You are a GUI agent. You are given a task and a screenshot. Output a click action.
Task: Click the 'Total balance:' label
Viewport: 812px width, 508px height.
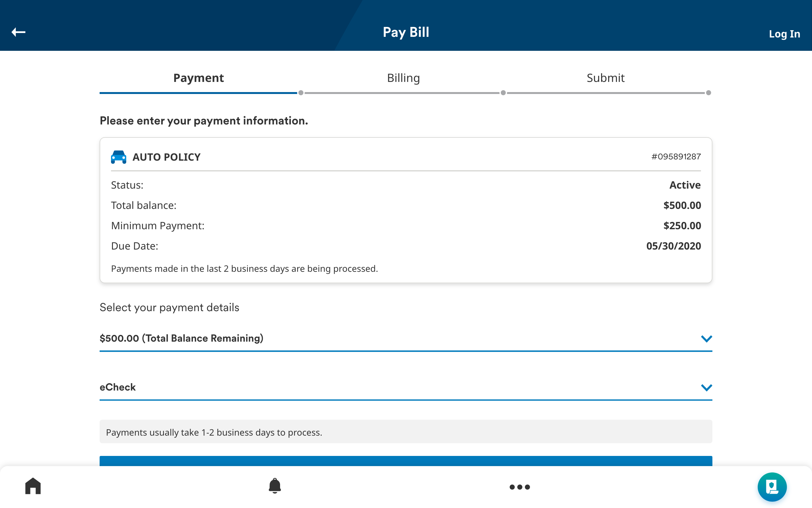pos(144,205)
